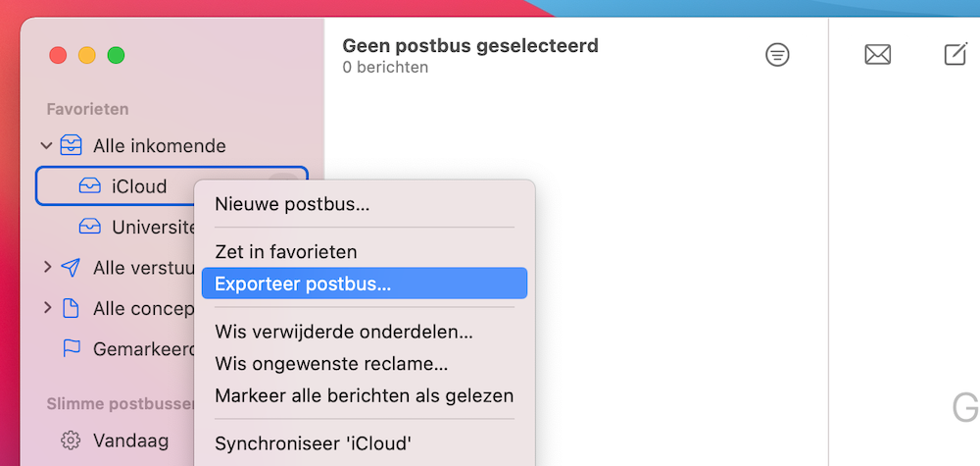Click the iCloud inbox icon
Screen dimensions: 980x466
[90, 185]
